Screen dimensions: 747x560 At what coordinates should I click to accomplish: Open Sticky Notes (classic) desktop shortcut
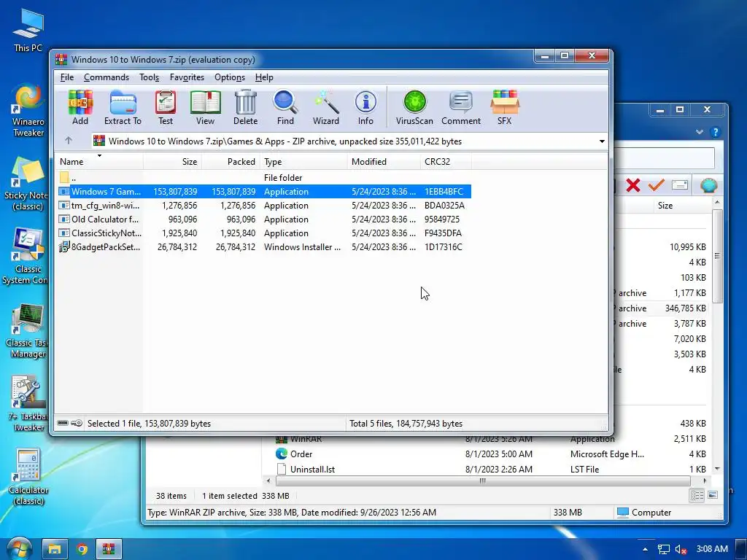click(26, 184)
